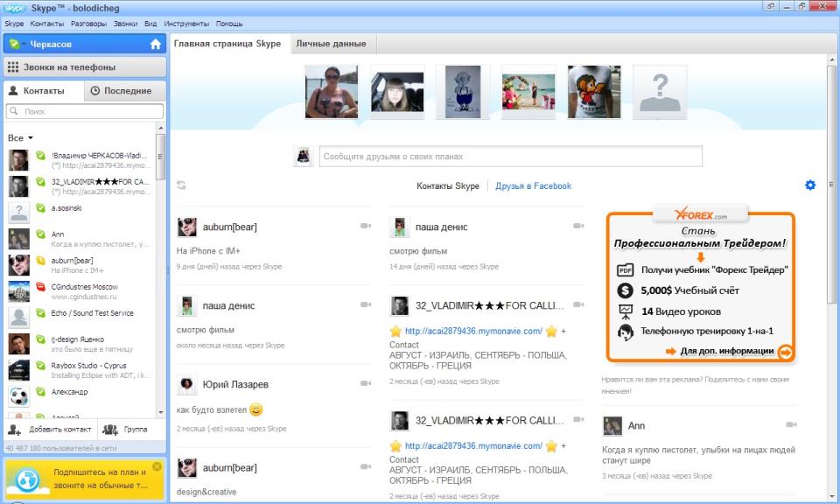Open the XForex.com ad logo
840x504 pixels.
pos(700,214)
